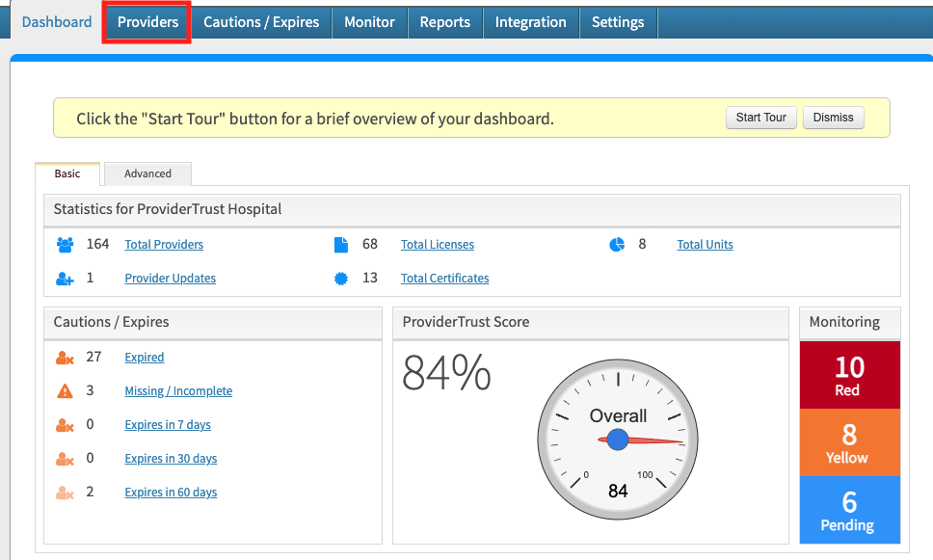
Task: Click the Expired person icon
Action: click(x=65, y=358)
